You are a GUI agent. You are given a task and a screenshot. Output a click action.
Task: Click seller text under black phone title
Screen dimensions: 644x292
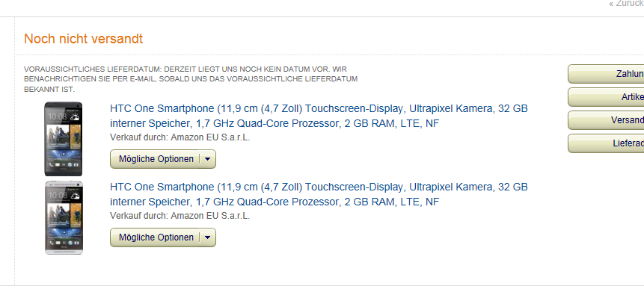(x=180, y=137)
